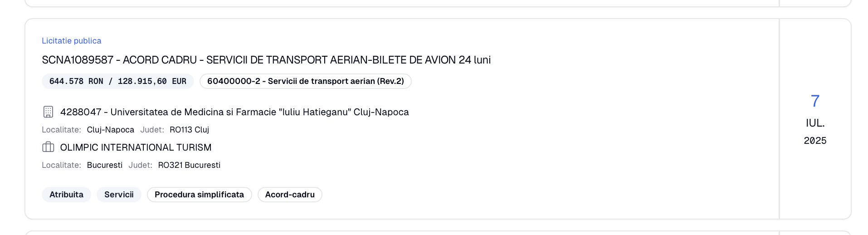Click the date number 7

tap(815, 101)
